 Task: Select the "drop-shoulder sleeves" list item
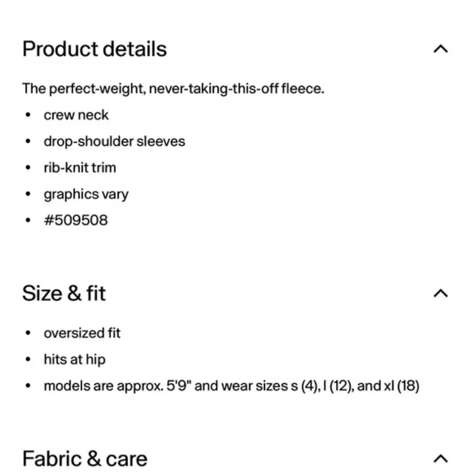(114, 141)
